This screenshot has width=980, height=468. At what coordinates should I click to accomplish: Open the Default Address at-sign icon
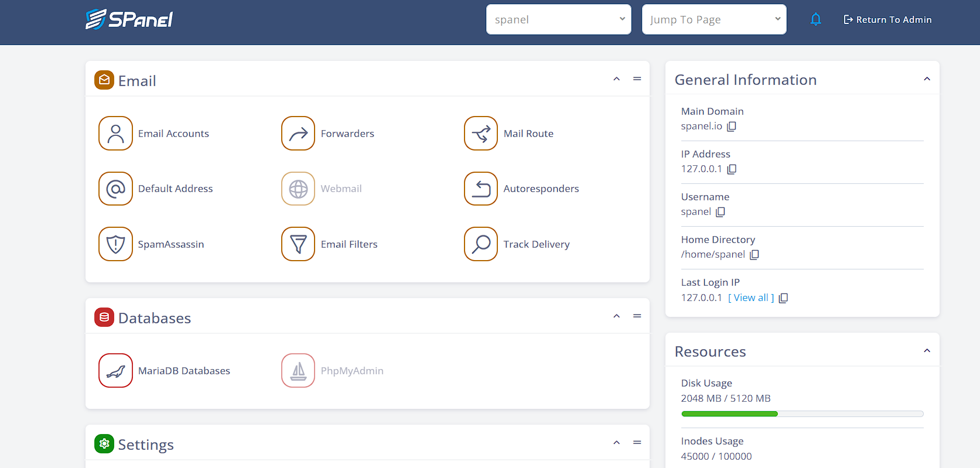pyautogui.click(x=115, y=189)
